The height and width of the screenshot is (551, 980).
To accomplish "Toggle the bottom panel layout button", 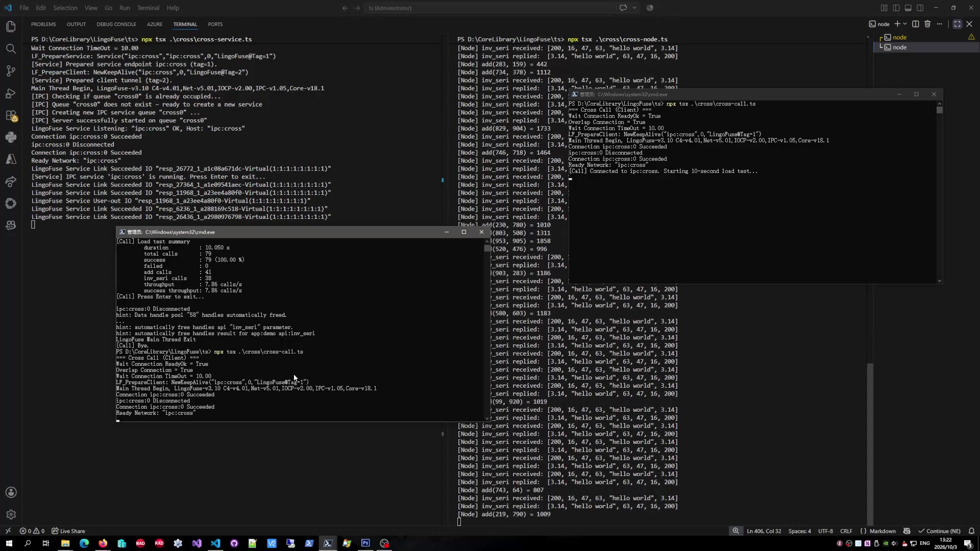I will 908,8.
